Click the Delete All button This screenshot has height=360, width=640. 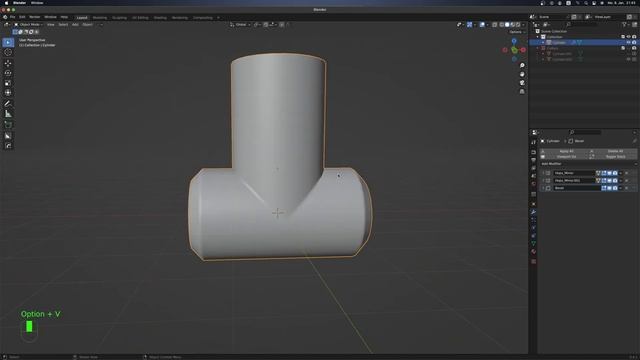[x=613, y=151]
